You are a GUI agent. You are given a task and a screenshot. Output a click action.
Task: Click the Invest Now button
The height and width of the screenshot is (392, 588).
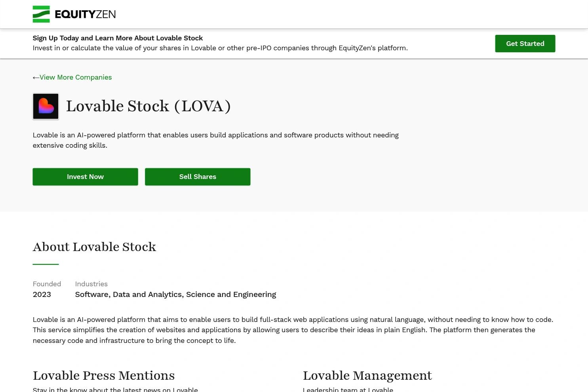coord(85,177)
